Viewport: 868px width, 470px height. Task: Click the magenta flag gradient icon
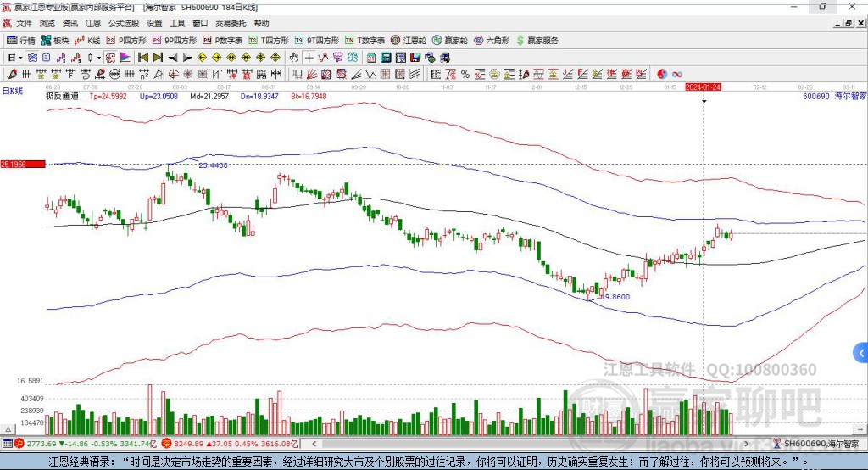(x=125, y=58)
